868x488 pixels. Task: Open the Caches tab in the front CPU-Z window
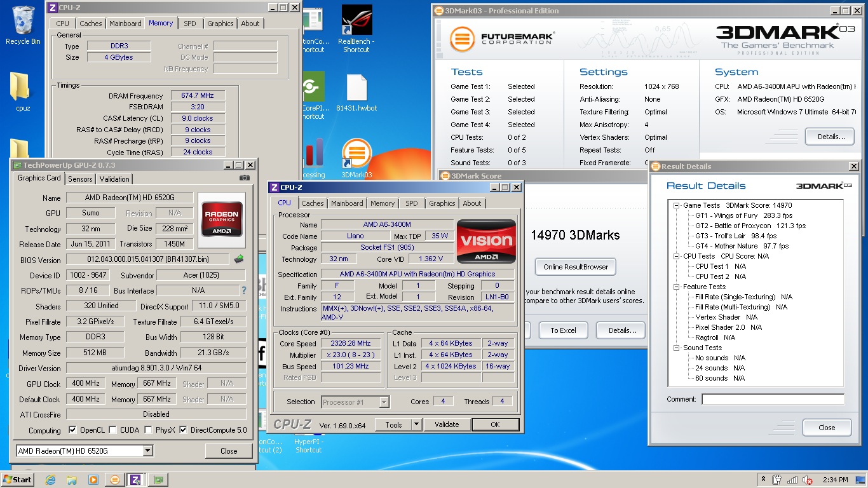pos(312,203)
